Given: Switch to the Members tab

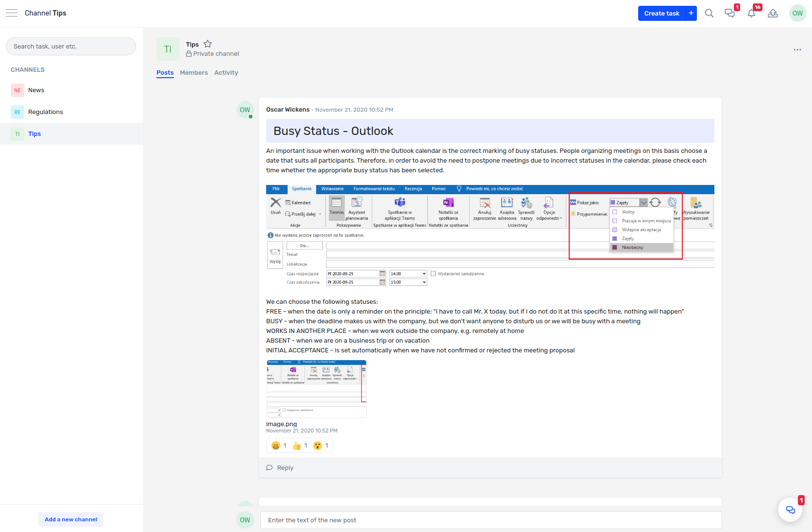Looking at the screenshot, I should click(194, 73).
